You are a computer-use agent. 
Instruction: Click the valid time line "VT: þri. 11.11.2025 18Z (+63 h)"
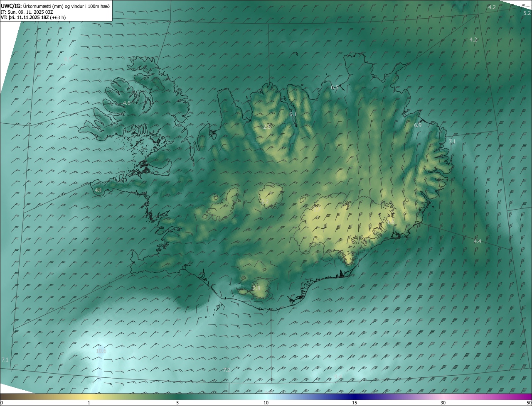pos(33,17)
